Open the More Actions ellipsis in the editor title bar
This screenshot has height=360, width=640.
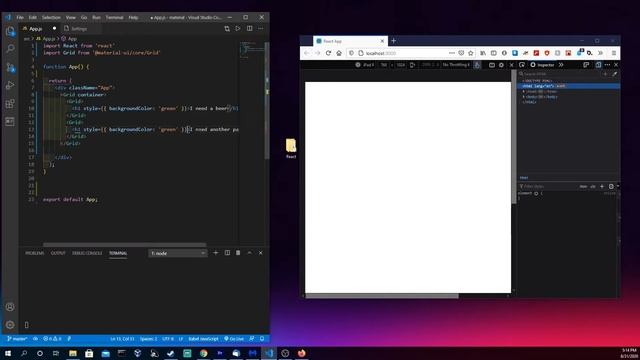click(261, 29)
